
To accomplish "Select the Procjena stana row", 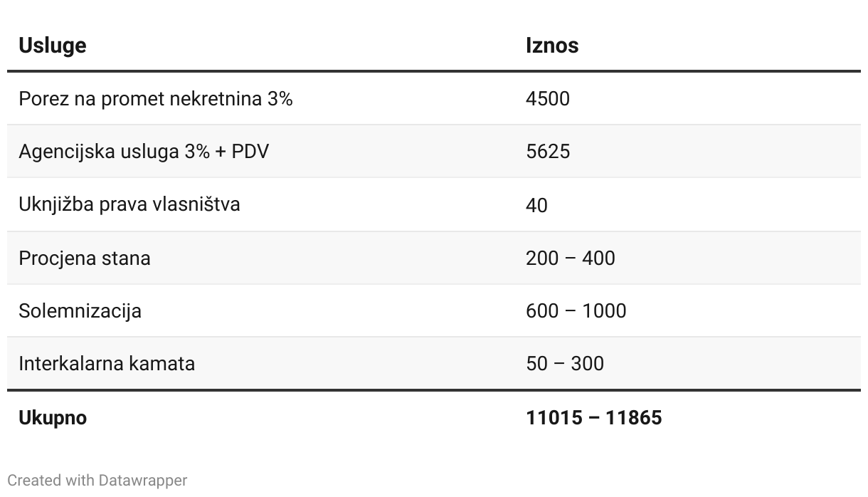I will click(434, 257).
